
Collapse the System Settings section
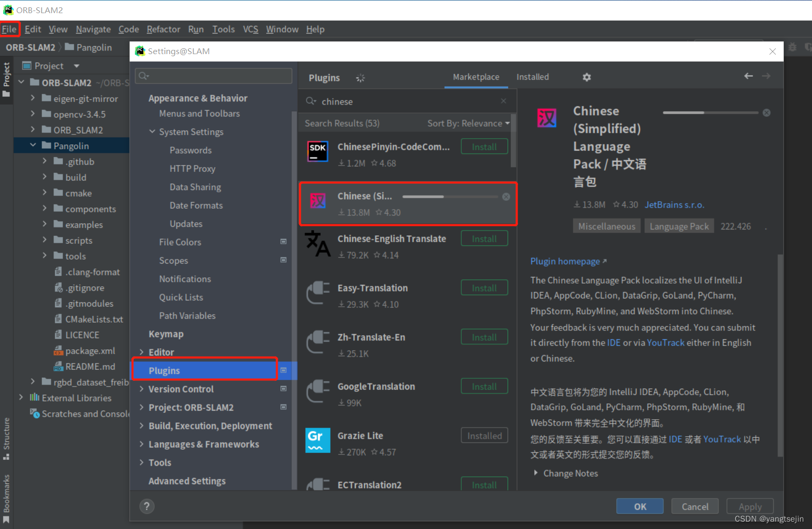[x=152, y=131]
